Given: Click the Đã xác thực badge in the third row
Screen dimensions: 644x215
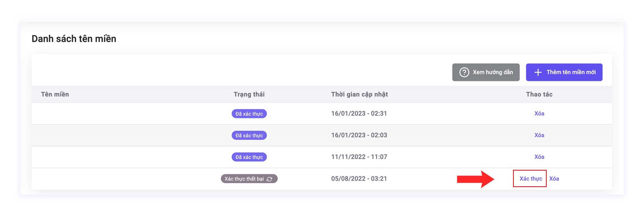Looking at the screenshot, I should [249, 157].
